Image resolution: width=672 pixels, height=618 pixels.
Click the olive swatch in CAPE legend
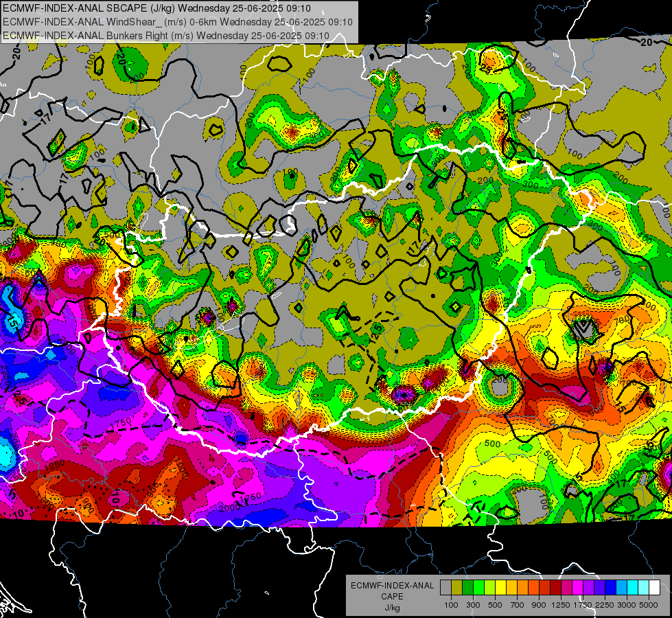456,588
